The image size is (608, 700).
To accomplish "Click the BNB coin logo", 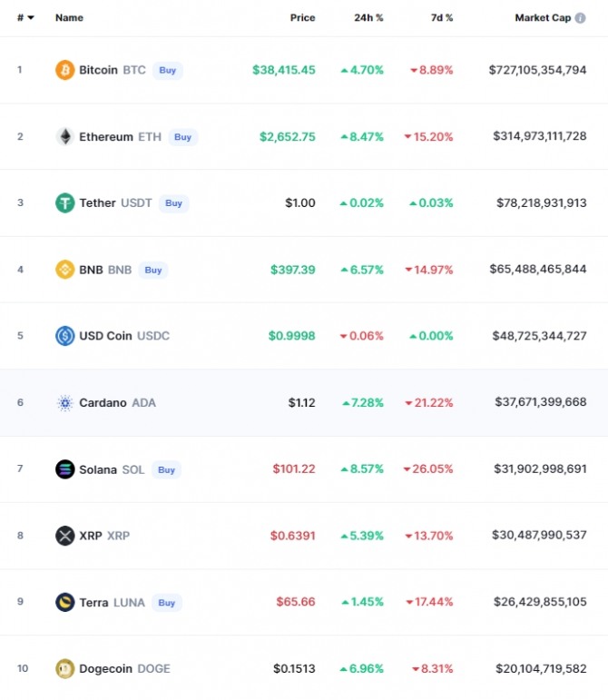I will pyautogui.click(x=64, y=270).
